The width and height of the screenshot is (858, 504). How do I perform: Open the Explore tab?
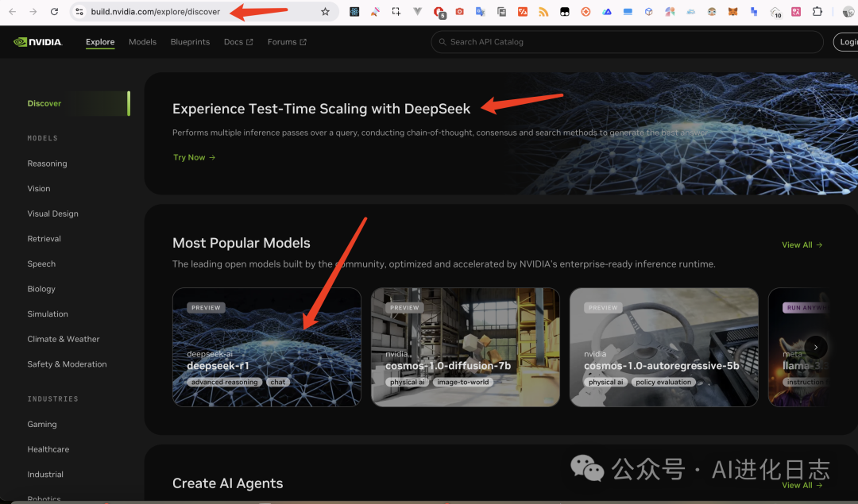coord(100,42)
